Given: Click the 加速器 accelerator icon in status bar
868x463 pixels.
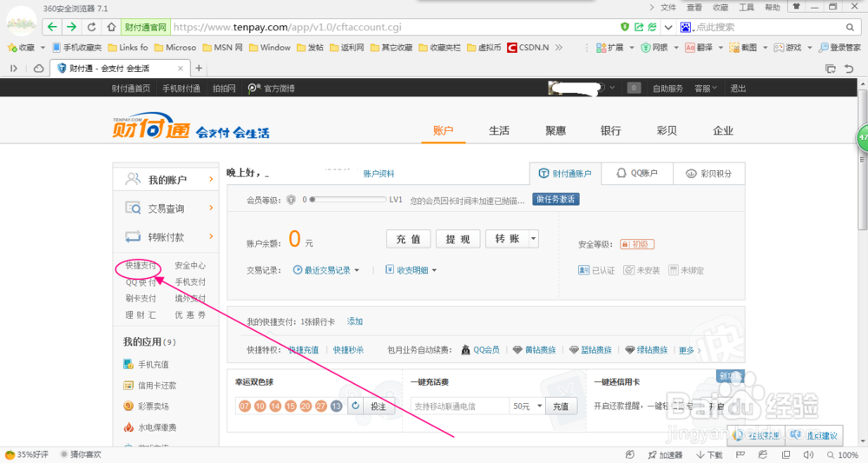Looking at the screenshot, I should pos(653,454).
